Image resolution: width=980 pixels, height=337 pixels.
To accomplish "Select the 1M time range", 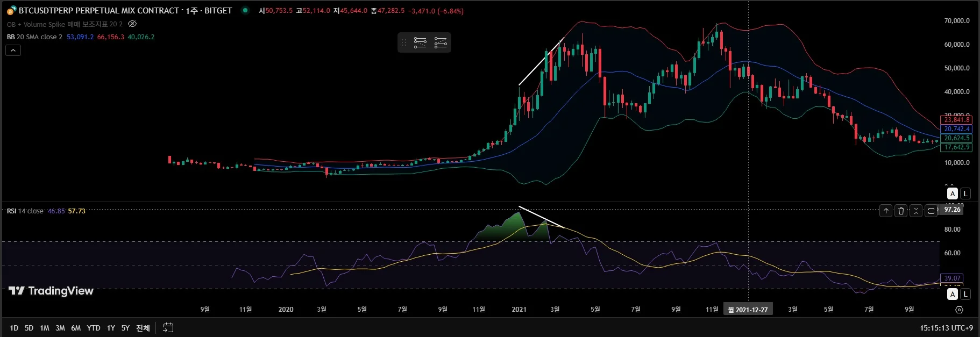I will [45, 328].
